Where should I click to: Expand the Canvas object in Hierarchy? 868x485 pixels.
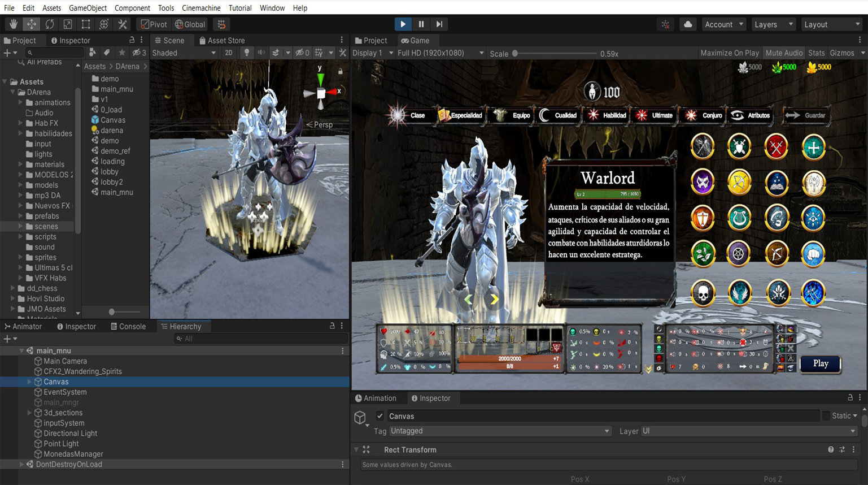[29, 382]
